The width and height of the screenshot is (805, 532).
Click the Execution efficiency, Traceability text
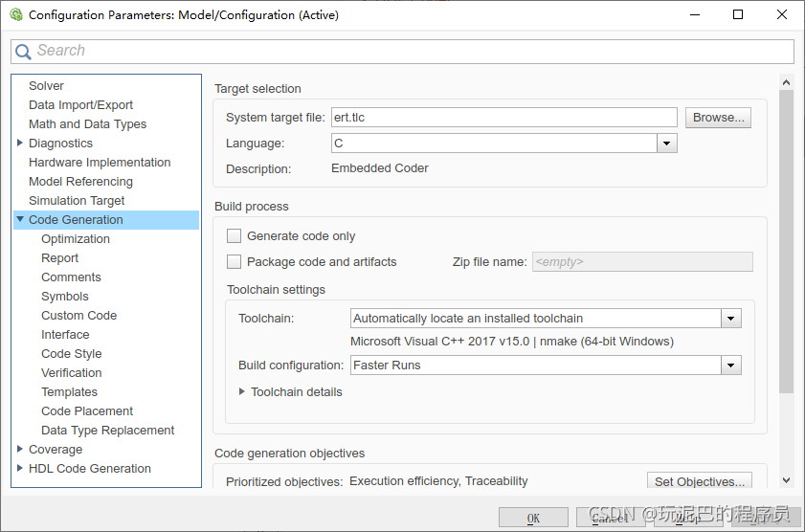[x=438, y=481]
